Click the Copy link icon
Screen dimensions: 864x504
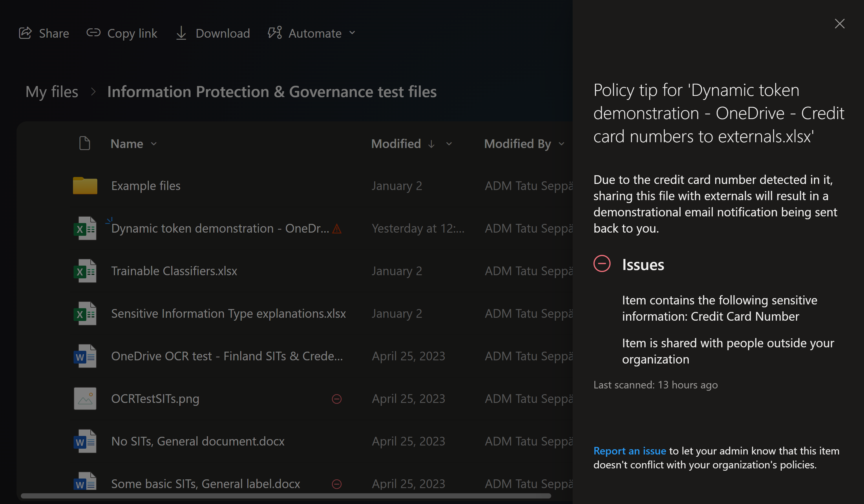click(x=93, y=33)
